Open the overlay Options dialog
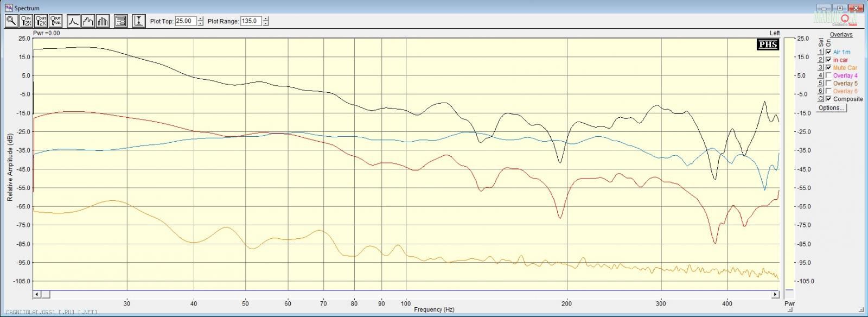 831,107
